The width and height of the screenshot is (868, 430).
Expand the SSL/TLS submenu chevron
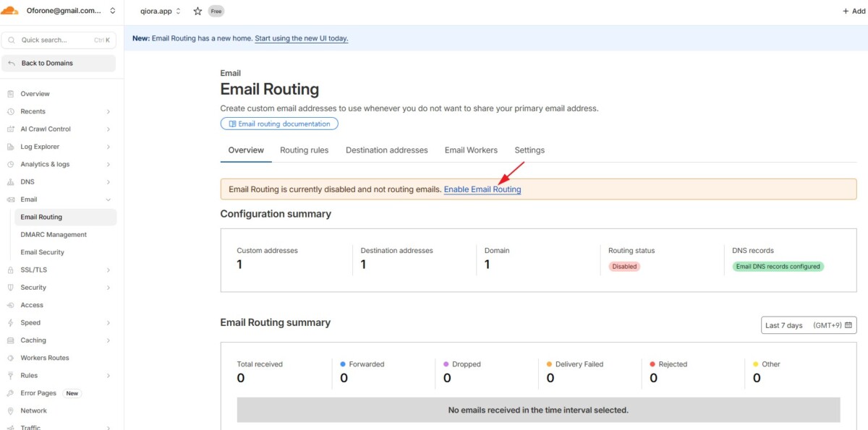108,270
